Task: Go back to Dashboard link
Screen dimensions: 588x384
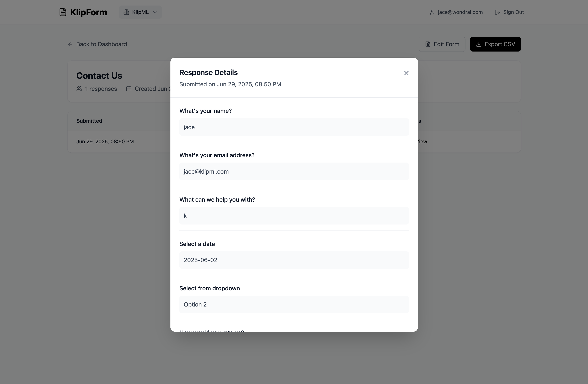Action: point(101,44)
